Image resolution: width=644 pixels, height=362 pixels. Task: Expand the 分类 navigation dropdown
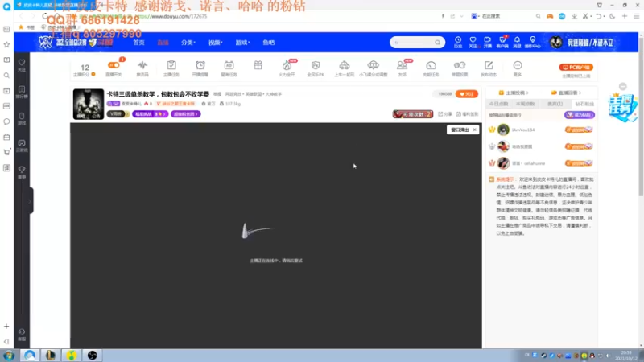point(188,43)
